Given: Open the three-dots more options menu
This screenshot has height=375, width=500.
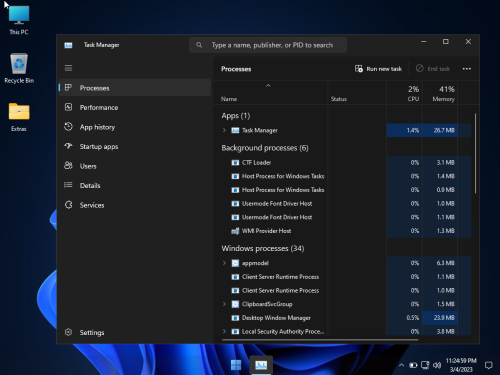Looking at the screenshot, I should (x=467, y=69).
